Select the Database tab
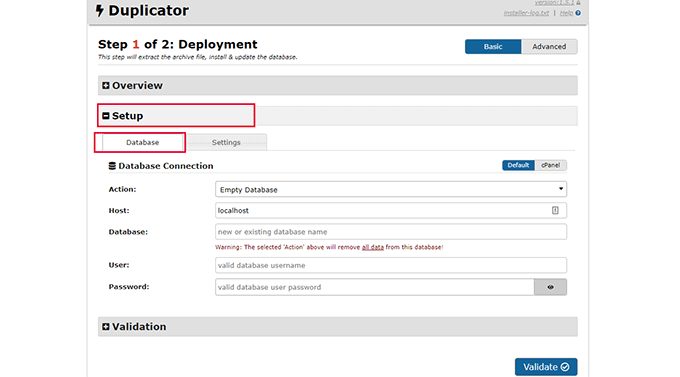Image resolution: width=680 pixels, height=377 pixels. [142, 142]
